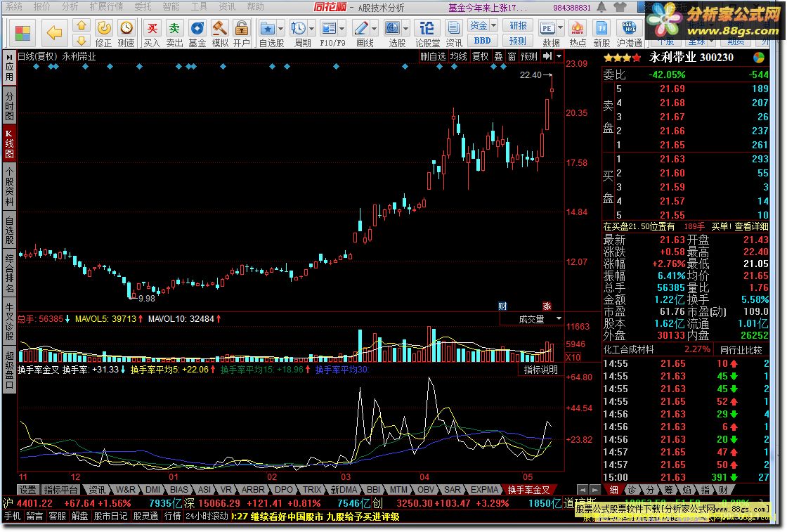Click the colorful home grid icon
Image resolution: width=787 pixels, height=532 pixels.
[22, 34]
